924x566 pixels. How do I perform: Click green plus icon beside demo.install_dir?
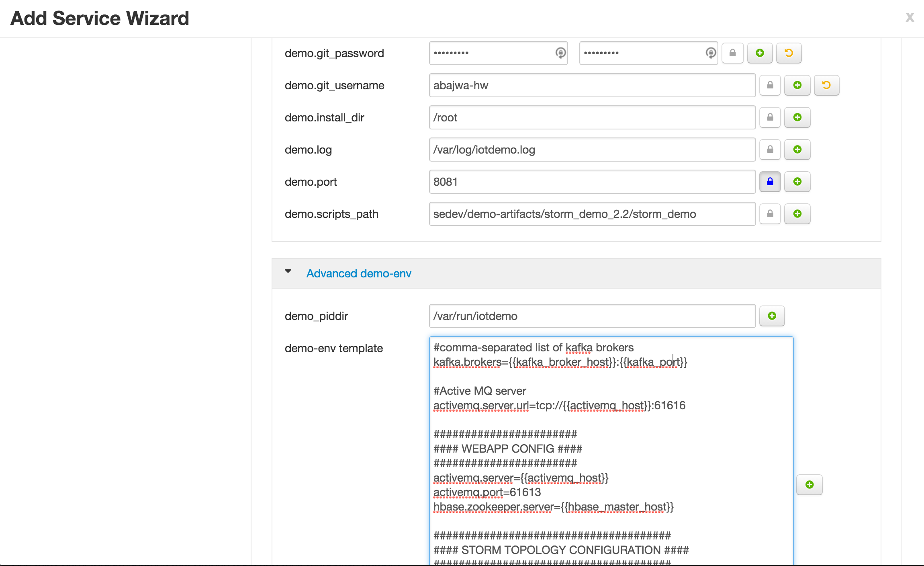pos(797,117)
